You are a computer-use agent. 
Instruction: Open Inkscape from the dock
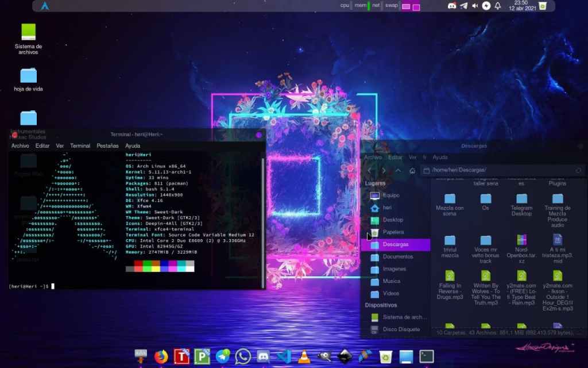(x=345, y=356)
